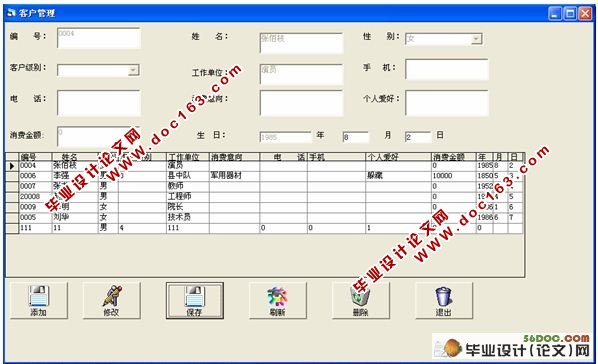Select grid cell 0006
Viewport: 598px width, 364px height.
[x=35, y=176]
